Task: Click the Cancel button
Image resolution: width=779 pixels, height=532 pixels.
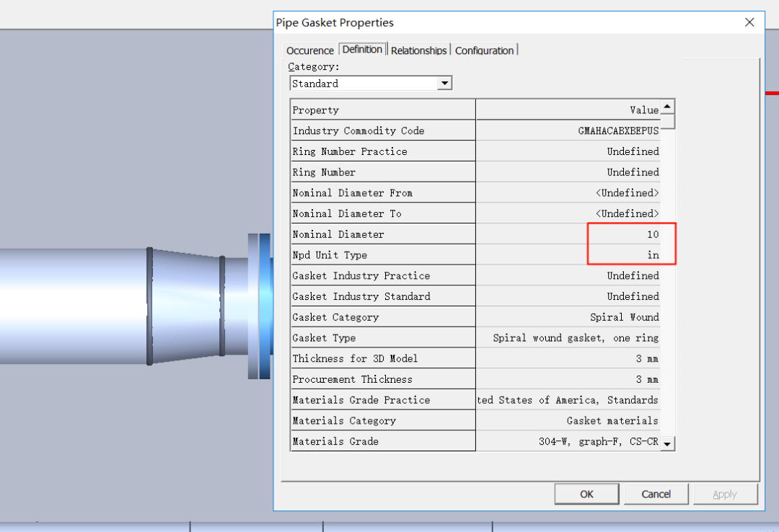Action: click(x=656, y=495)
